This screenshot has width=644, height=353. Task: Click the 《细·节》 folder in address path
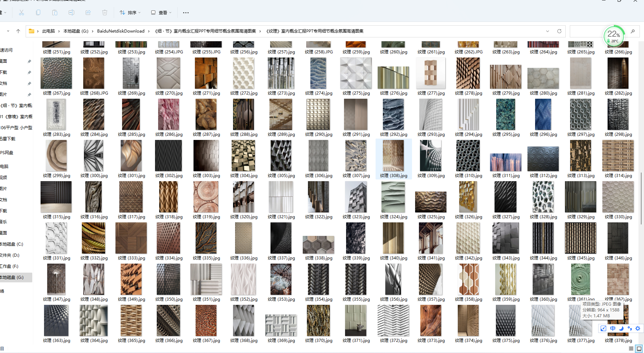(205, 31)
